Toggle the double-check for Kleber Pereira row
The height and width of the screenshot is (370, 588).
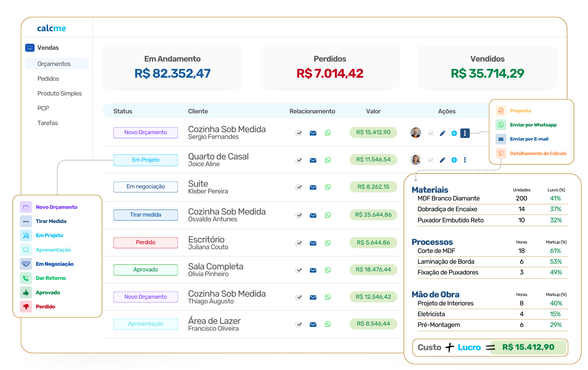(x=298, y=187)
